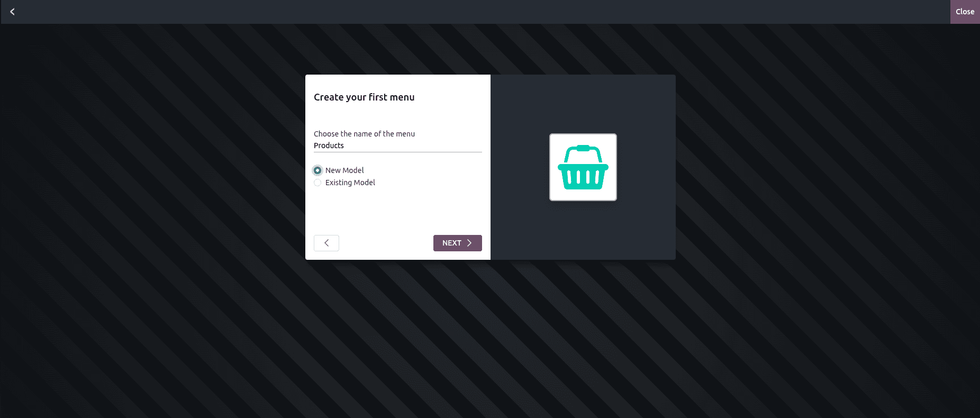
Task: Click the 'New Model' label text
Action: click(344, 170)
